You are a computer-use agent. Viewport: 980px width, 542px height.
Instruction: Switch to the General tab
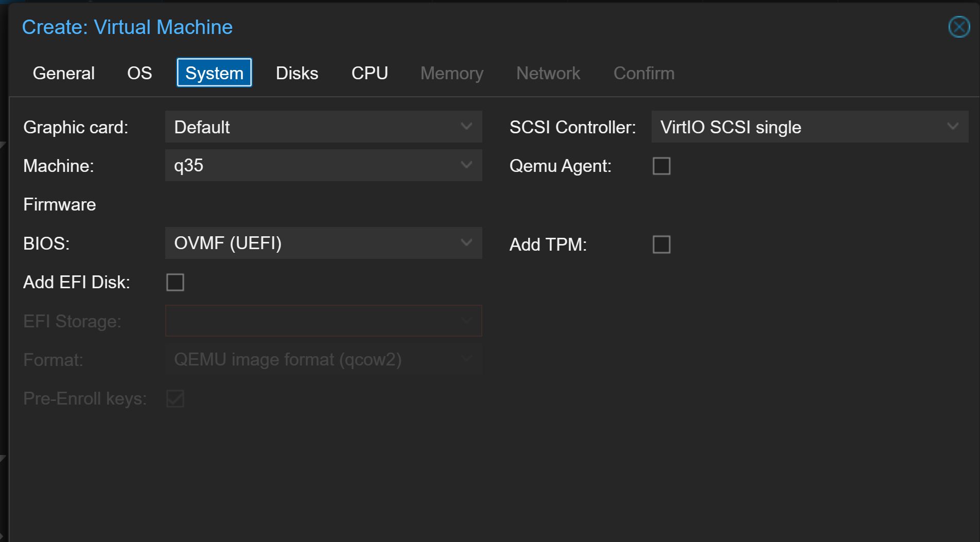(64, 73)
